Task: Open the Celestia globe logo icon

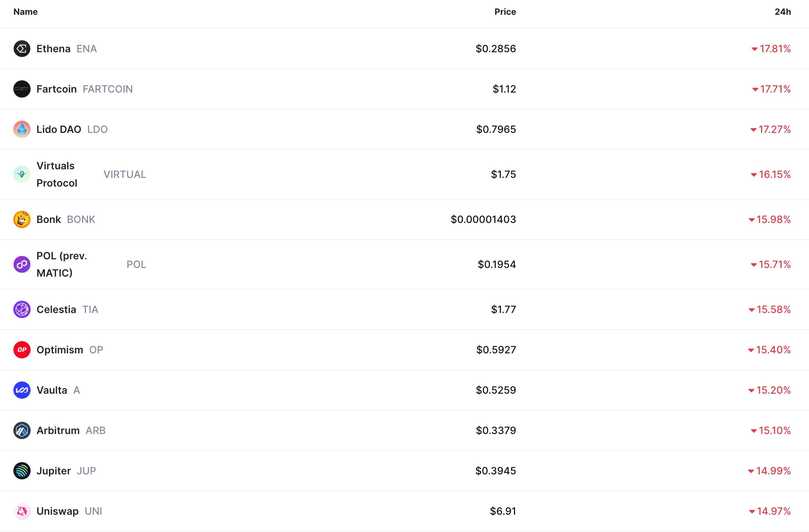Action: coord(22,309)
